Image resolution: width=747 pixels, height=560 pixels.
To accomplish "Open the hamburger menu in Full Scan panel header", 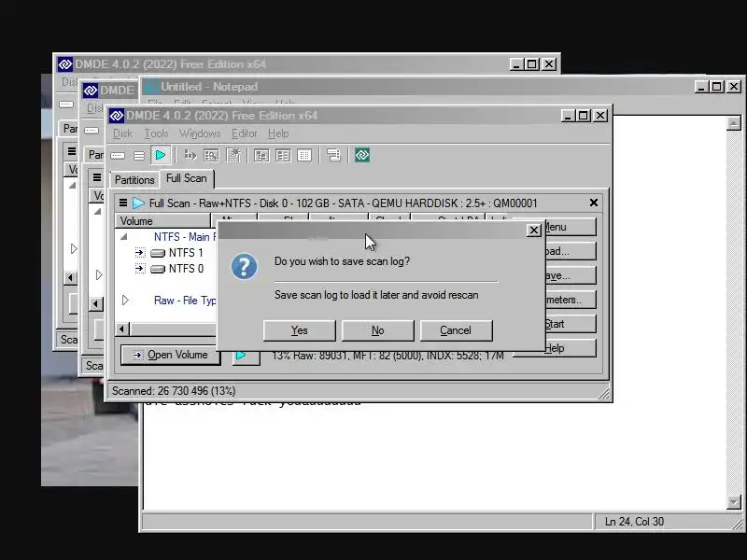I will (123, 203).
